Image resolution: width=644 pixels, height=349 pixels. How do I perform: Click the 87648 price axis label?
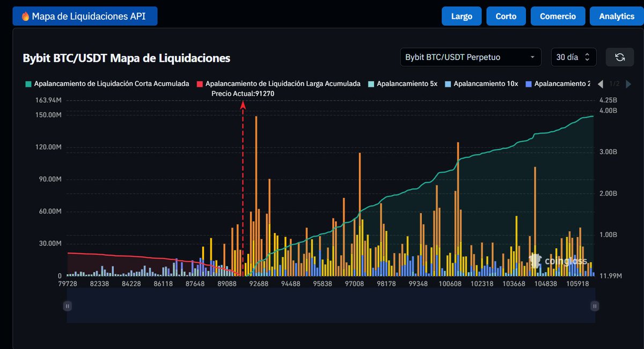pos(195,284)
